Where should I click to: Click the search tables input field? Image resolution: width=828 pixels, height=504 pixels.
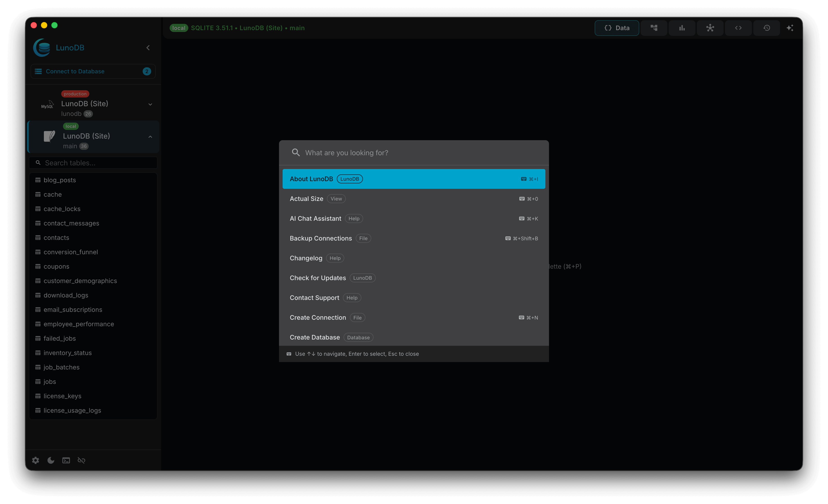tap(93, 163)
